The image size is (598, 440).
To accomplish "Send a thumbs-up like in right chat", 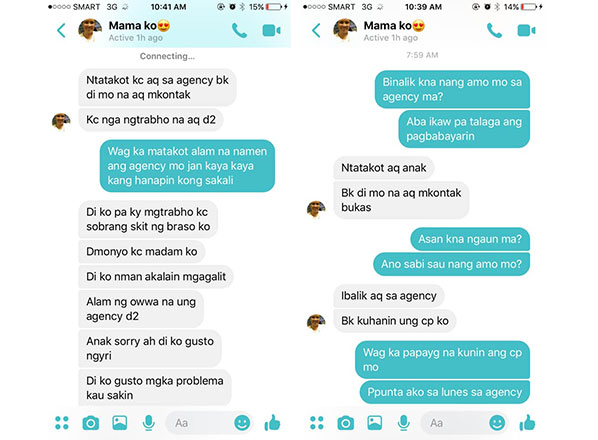I will click(527, 422).
